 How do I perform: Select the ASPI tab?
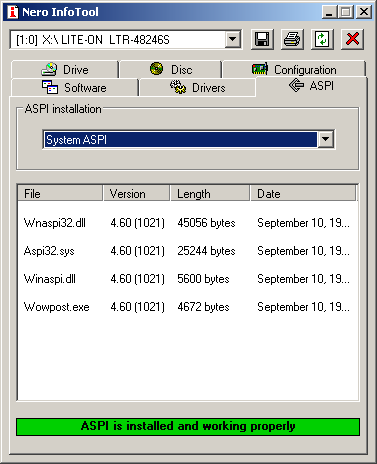click(311, 86)
